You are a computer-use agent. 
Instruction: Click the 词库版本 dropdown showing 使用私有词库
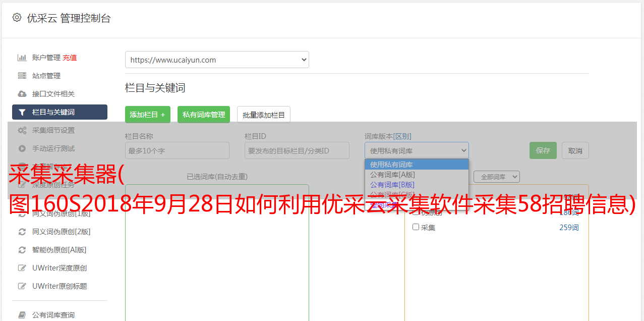pos(417,150)
